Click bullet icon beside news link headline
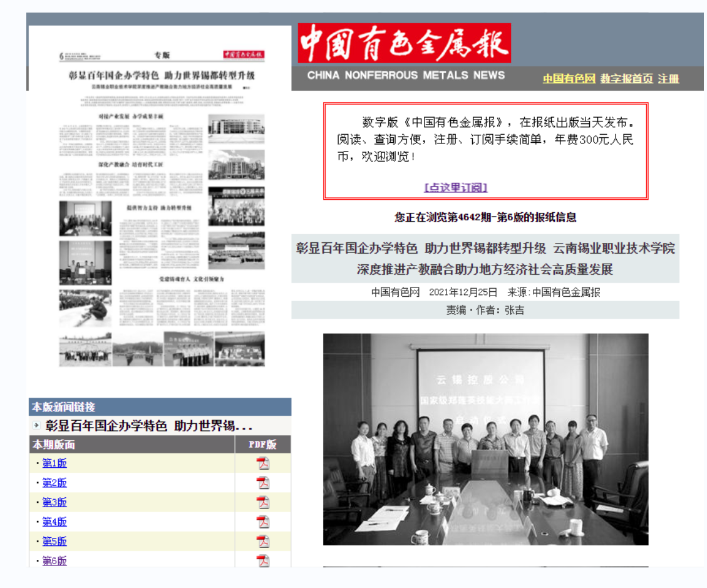This screenshot has width=707, height=588. tap(36, 425)
